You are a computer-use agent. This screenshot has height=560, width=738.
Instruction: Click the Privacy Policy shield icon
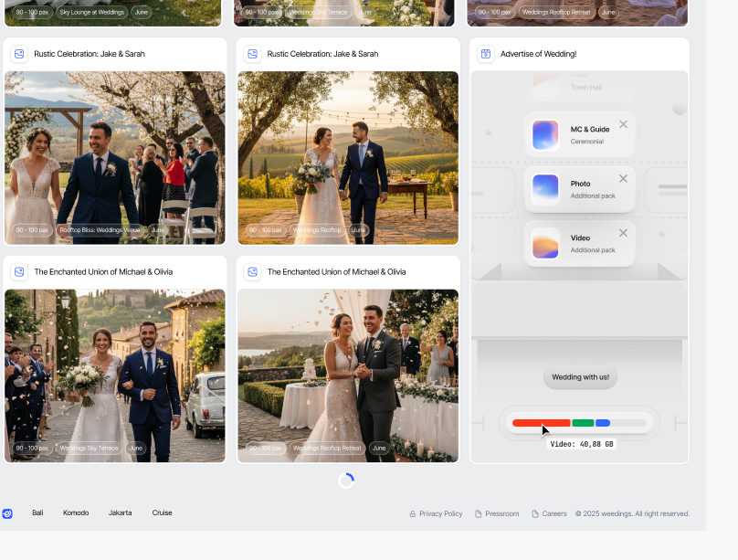pyautogui.click(x=413, y=513)
